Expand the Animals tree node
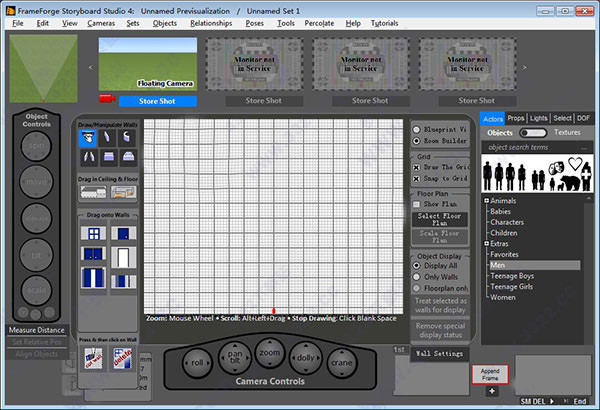This screenshot has width=600, height=410. click(x=486, y=201)
